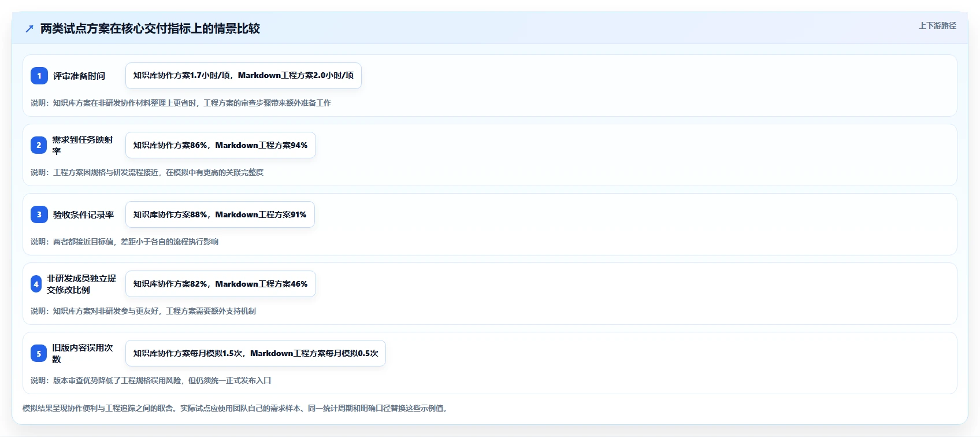
Task: Click the 上下游路径 label at top right
Action: point(937,25)
